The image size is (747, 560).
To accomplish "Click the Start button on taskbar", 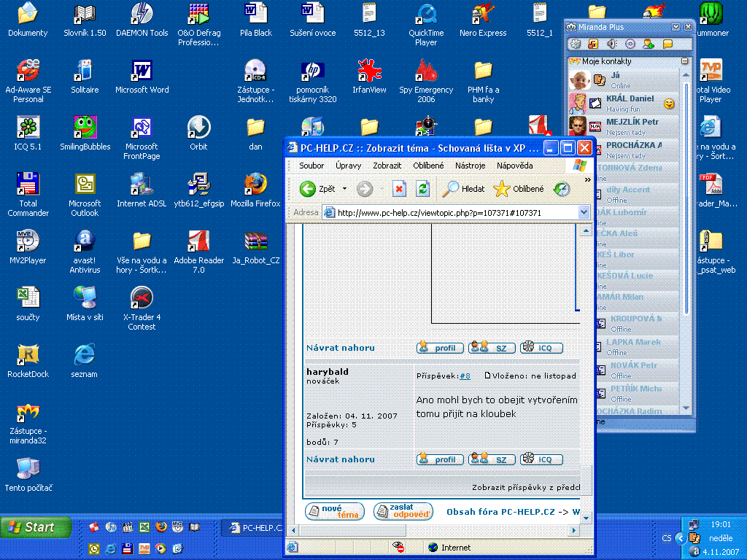I will tap(36, 527).
